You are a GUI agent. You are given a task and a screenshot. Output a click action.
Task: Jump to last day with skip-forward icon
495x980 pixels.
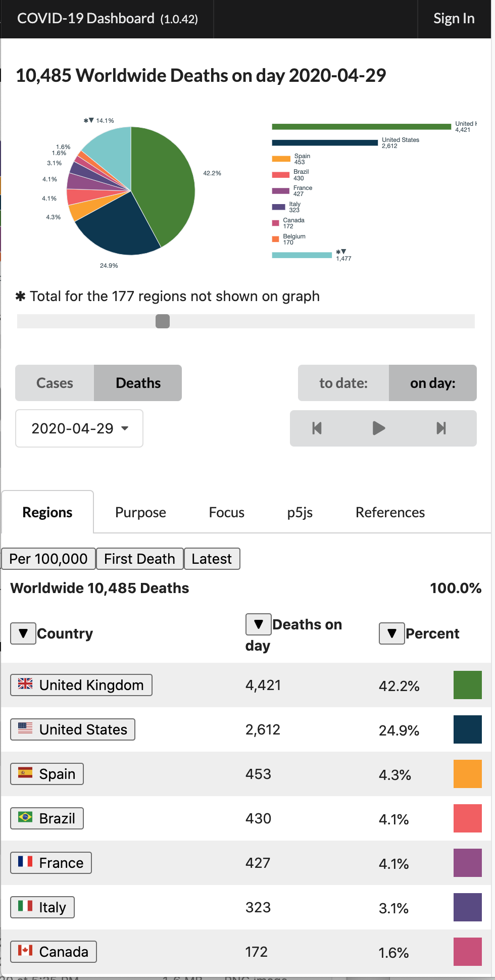441,428
